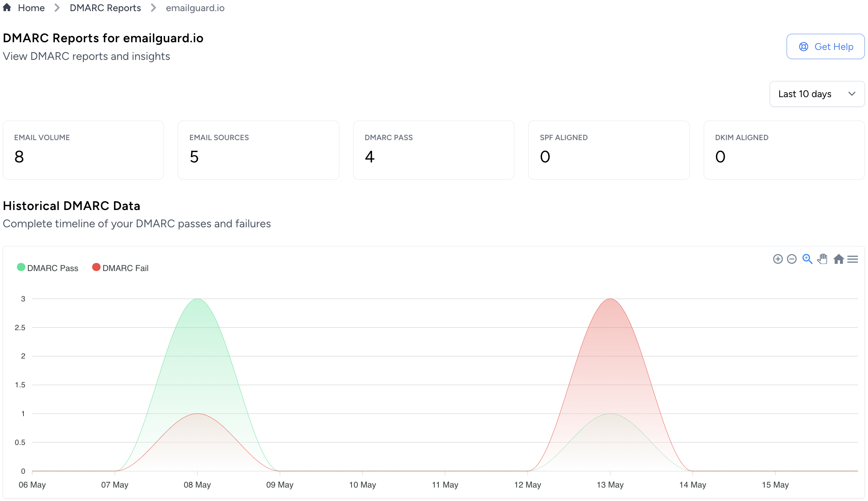Screen dimensions: 868x501
Task: Click the Email Sources card
Action: 258,150
